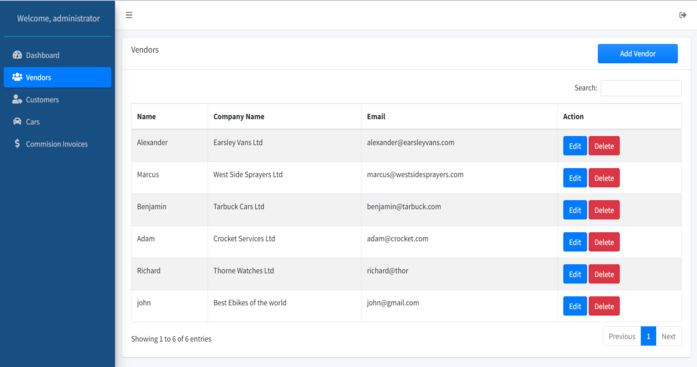Edit the Richard Thorne Watches vendor
Viewport: 697px width, 367px height.
(575, 274)
